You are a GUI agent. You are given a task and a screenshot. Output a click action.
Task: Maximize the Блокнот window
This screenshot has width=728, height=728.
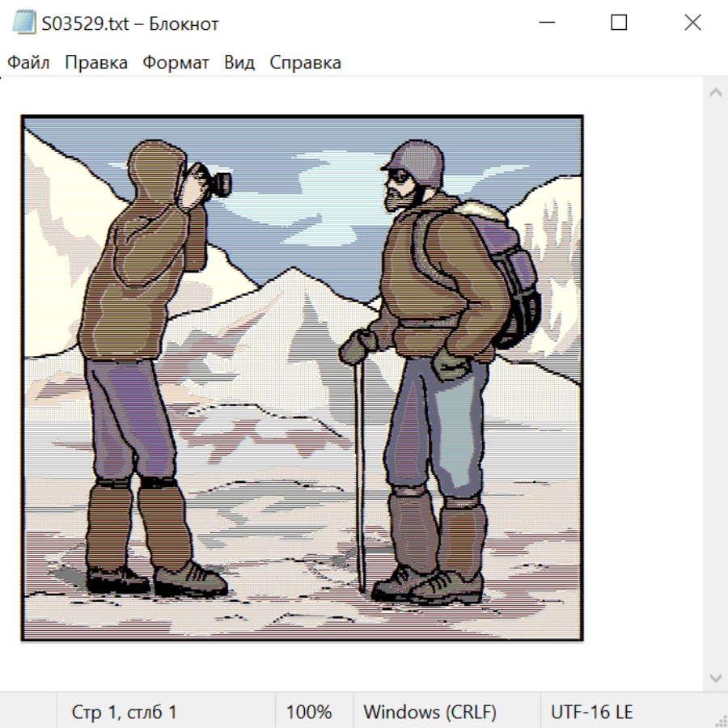pos(619,23)
